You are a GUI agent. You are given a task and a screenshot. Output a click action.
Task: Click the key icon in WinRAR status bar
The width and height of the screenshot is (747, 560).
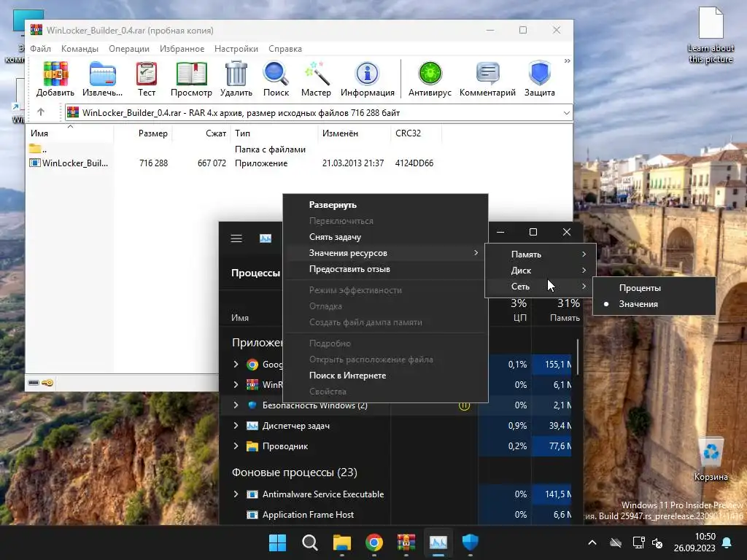(x=47, y=383)
